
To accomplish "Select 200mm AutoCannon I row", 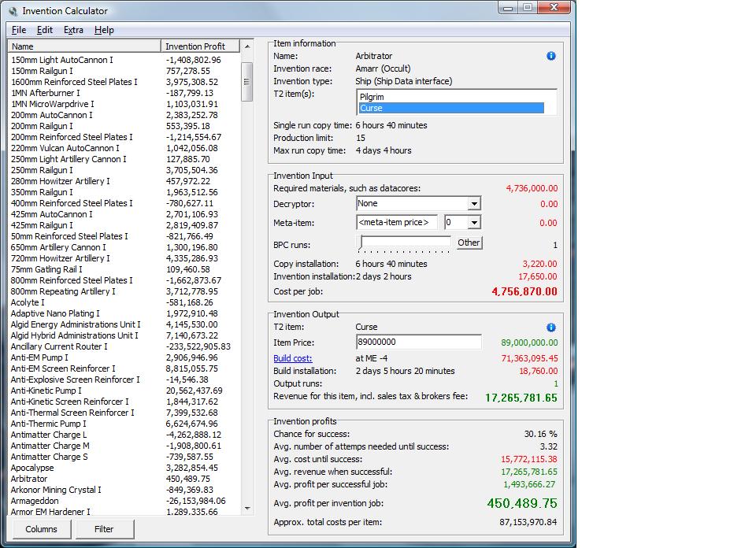I will (x=124, y=115).
